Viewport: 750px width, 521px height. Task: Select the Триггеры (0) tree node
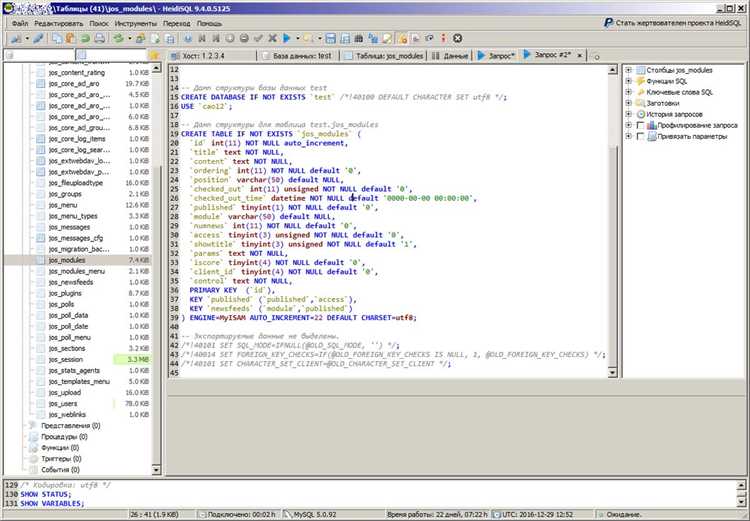coord(60,459)
